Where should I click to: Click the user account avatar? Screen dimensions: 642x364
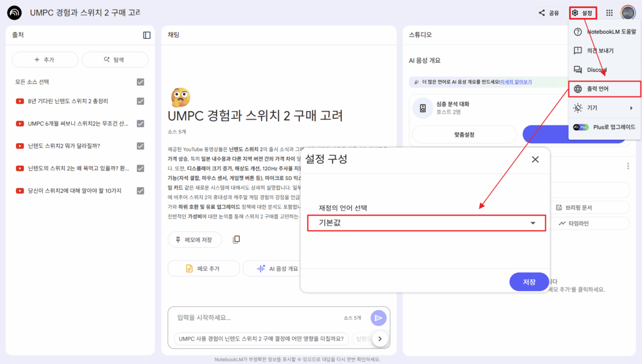(628, 12)
